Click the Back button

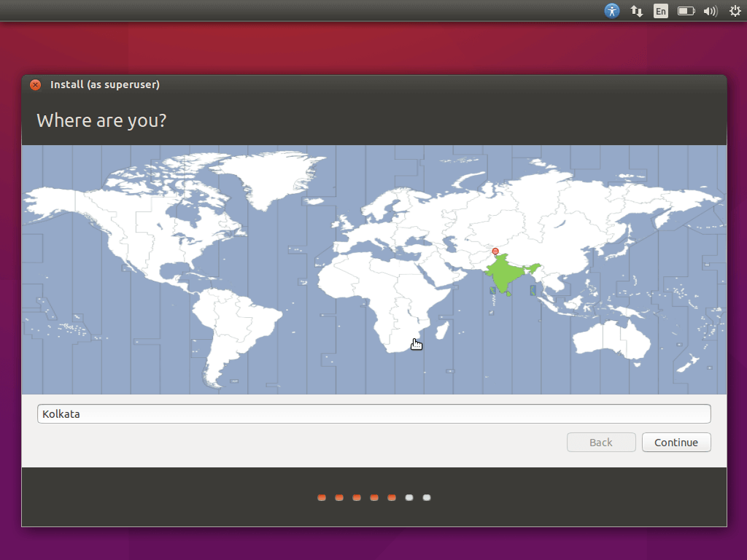tap(601, 443)
